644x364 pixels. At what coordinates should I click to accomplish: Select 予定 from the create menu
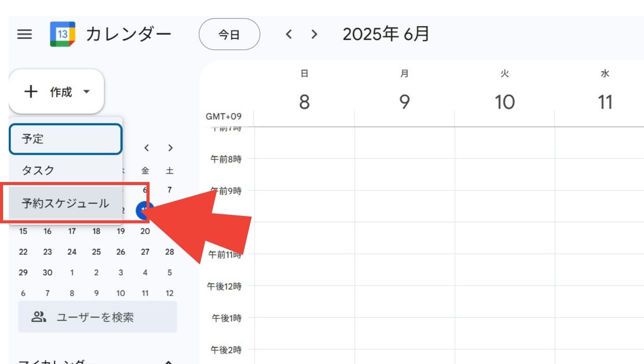66,139
